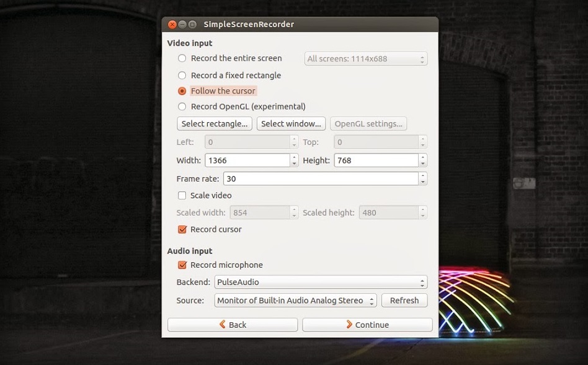Screen dimensions: 588x365
Task: Click the Left offset field
Action: click(x=247, y=142)
